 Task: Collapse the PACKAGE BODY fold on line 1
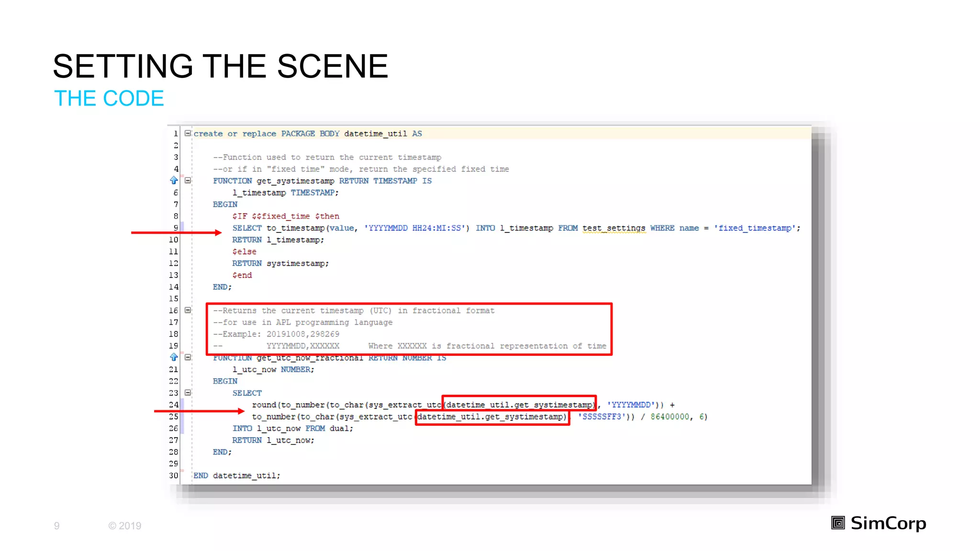click(x=188, y=133)
